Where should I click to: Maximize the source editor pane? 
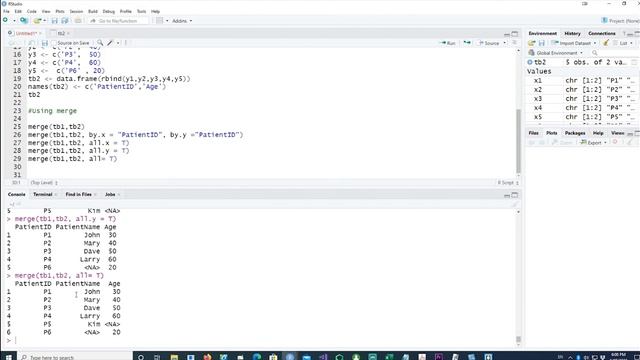[515, 34]
